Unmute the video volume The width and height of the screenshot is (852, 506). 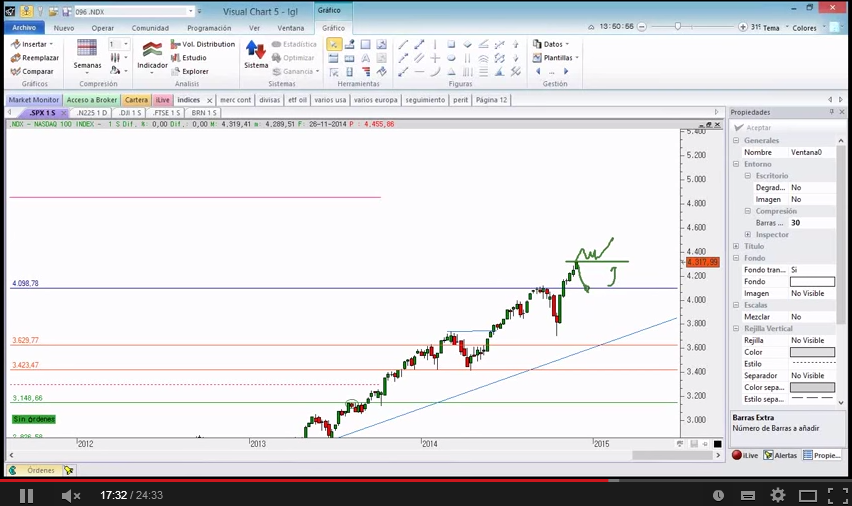coord(71,495)
